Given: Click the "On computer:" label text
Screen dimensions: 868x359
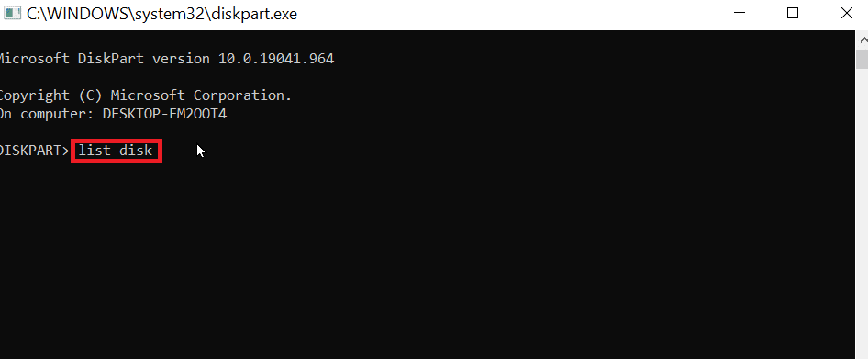Looking at the screenshot, I should [47, 114].
